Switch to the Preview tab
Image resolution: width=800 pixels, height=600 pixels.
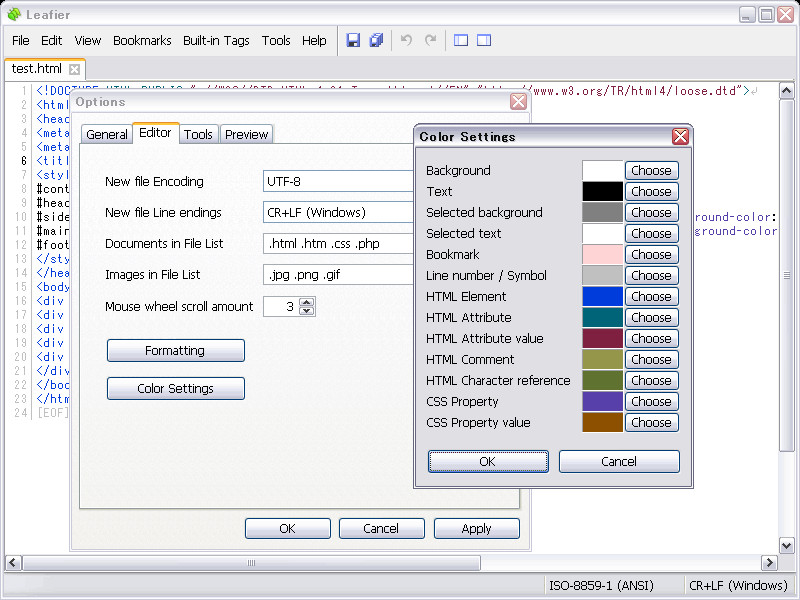click(x=246, y=134)
